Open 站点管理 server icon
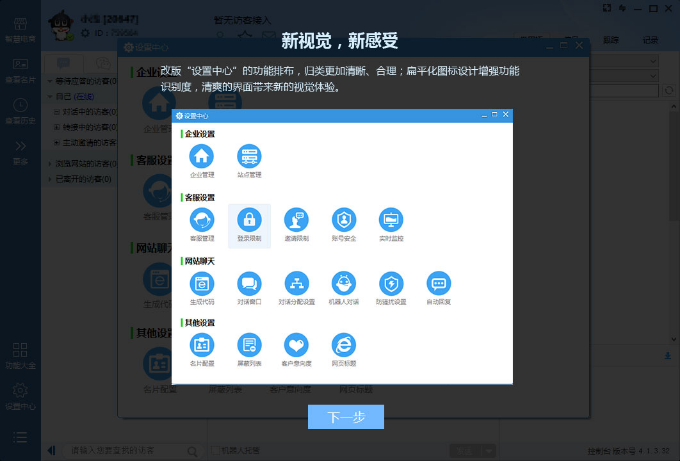Image resolution: width=680 pixels, height=461 pixels. [x=249, y=156]
